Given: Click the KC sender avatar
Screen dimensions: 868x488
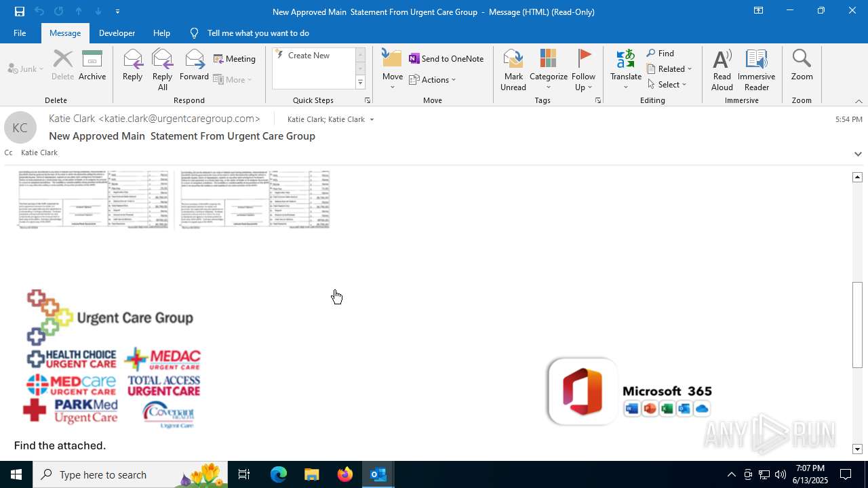Looking at the screenshot, I should (x=20, y=127).
